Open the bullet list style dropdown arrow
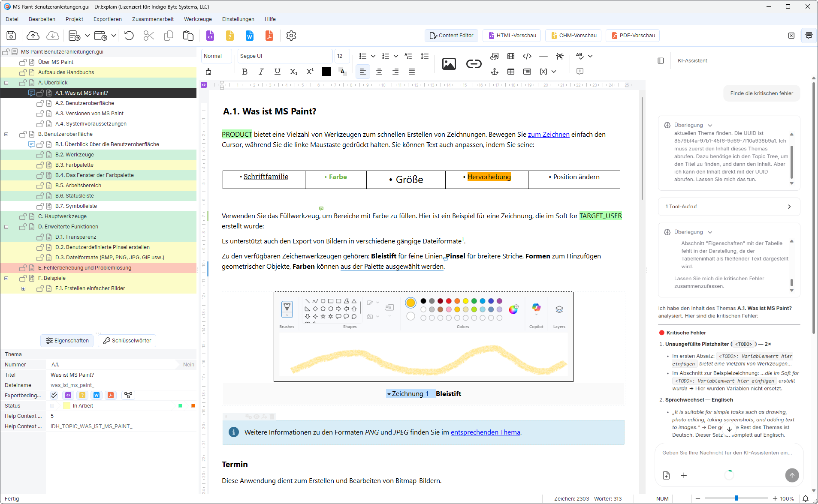The height and width of the screenshot is (504, 818). coord(373,56)
